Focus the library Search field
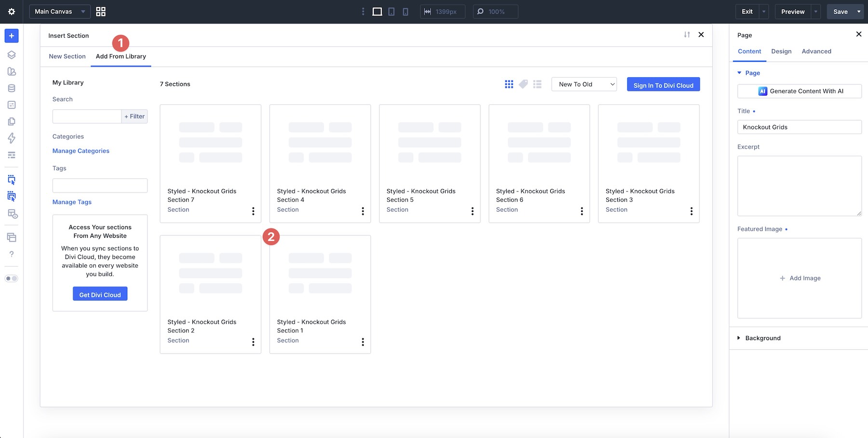This screenshot has width=868, height=438. [87, 116]
